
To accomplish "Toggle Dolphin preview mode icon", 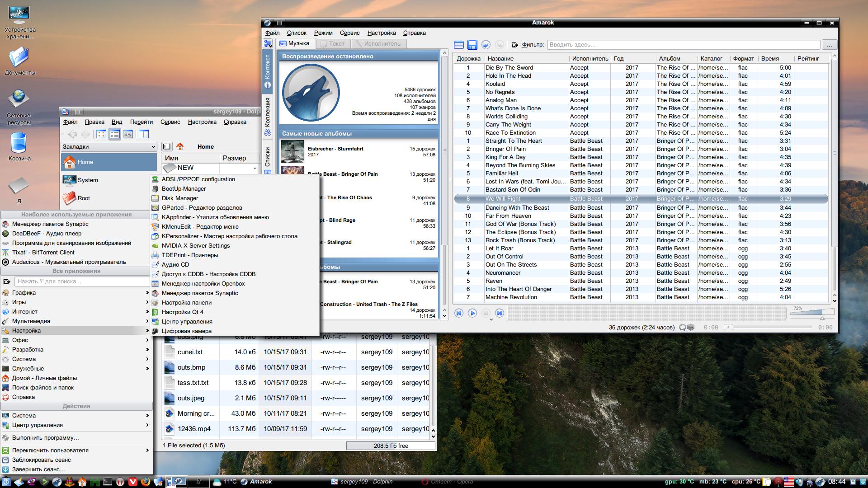I will 128,134.
